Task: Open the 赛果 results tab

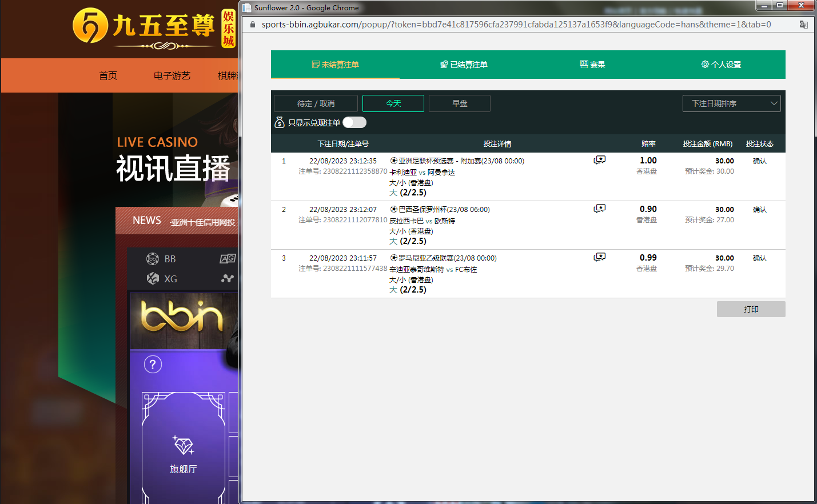Action: [592, 65]
